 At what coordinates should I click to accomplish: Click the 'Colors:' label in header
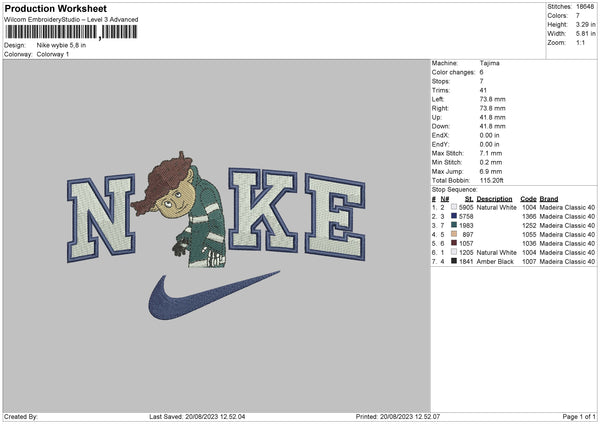(557, 16)
